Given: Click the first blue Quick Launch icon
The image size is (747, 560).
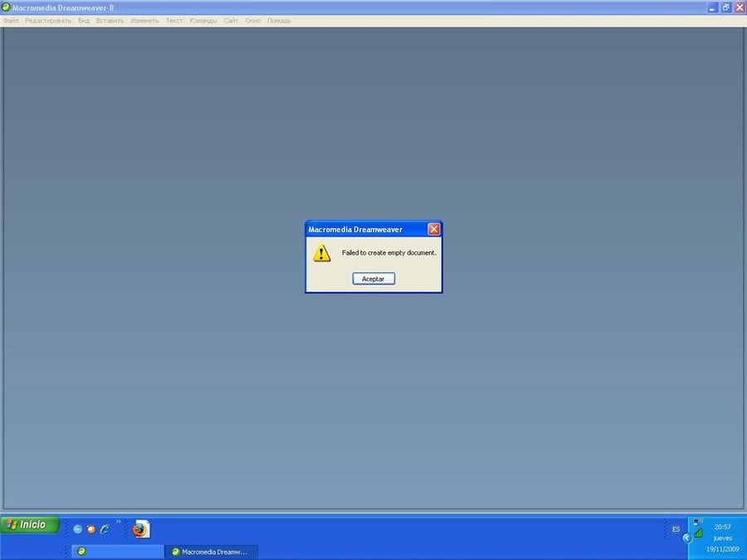Looking at the screenshot, I should (x=78, y=529).
